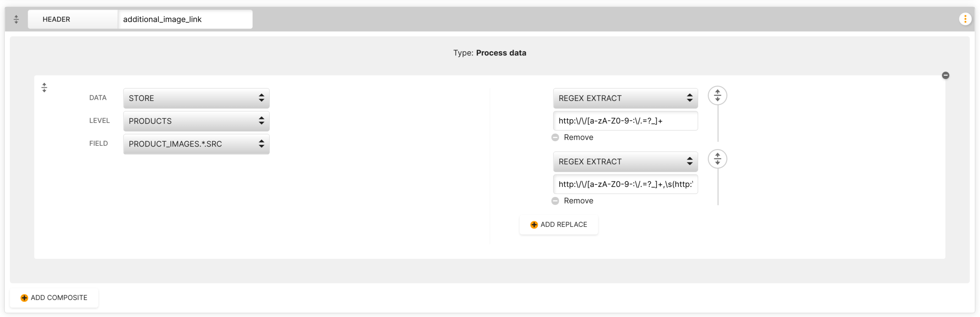Open the DATA dropdown showing STORE
The width and height of the screenshot is (980, 317).
coord(196,98)
